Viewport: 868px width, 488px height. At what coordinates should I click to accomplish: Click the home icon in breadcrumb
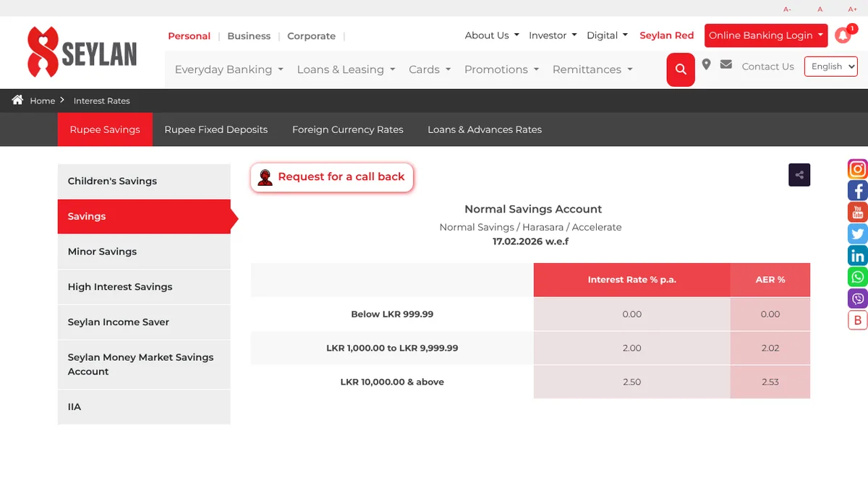click(17, 100)
